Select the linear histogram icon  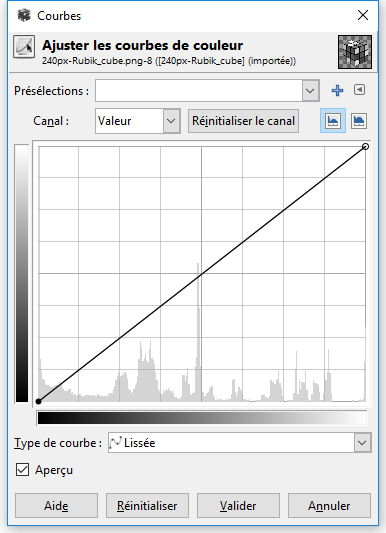(333, 121)
